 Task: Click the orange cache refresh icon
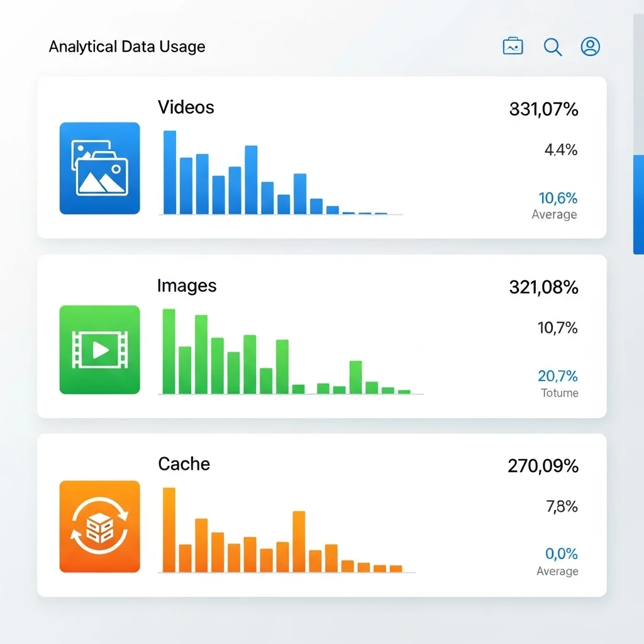(99, 526)
